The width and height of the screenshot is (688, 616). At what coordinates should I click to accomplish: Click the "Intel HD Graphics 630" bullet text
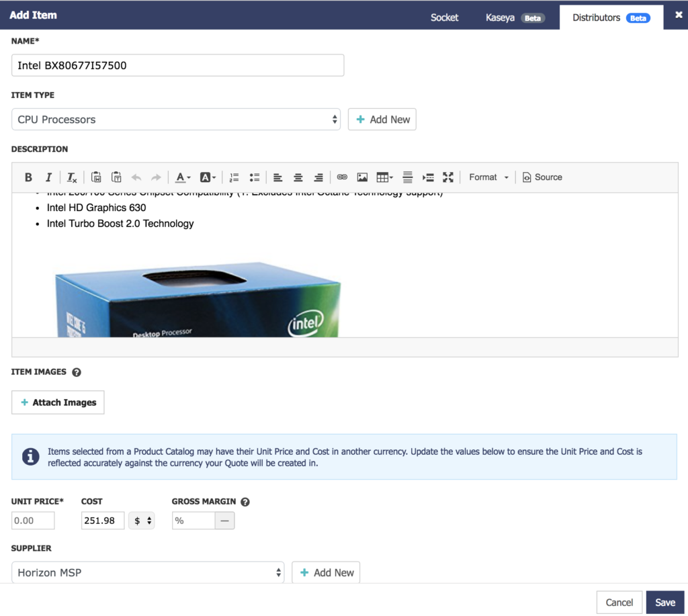tap(97, 208)
